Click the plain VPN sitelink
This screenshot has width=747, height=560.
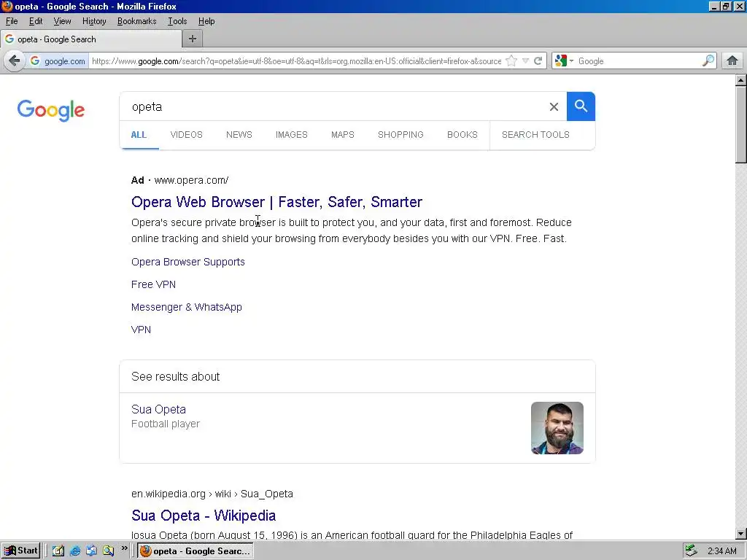coord(141,330)
